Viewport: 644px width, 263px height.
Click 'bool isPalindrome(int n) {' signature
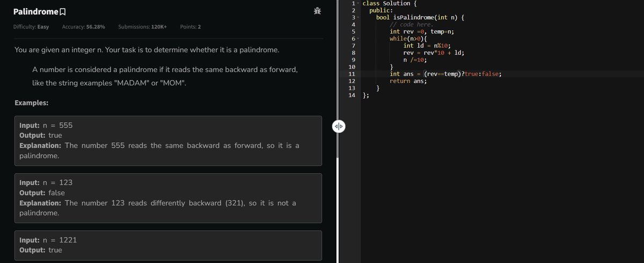click(x=420, y=18)
